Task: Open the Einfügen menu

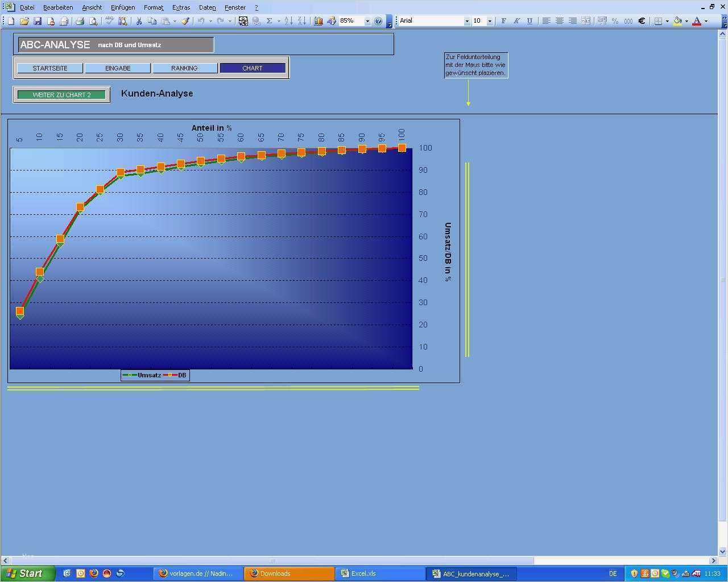Action: click(x=123, y=7)
